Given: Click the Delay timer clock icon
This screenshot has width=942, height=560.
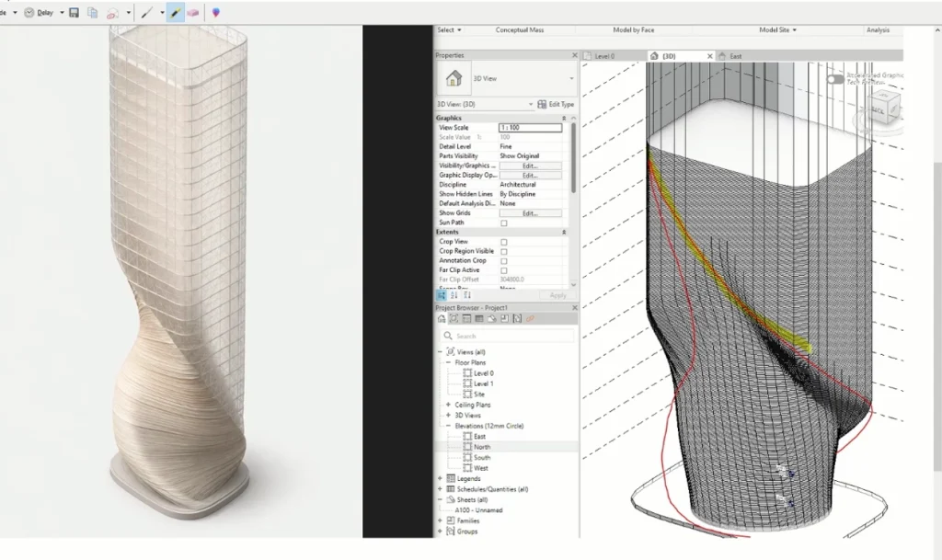Looking at the screenshot, I should point(29,13).
